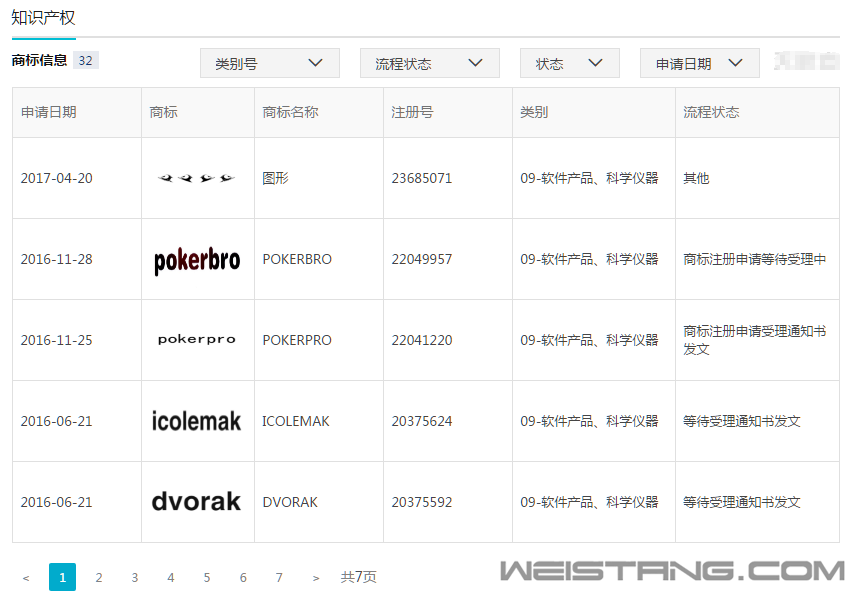The width and height of the screenshot is (858, 594).
Task: Click the 商标 column header
Action: (164, 112)
